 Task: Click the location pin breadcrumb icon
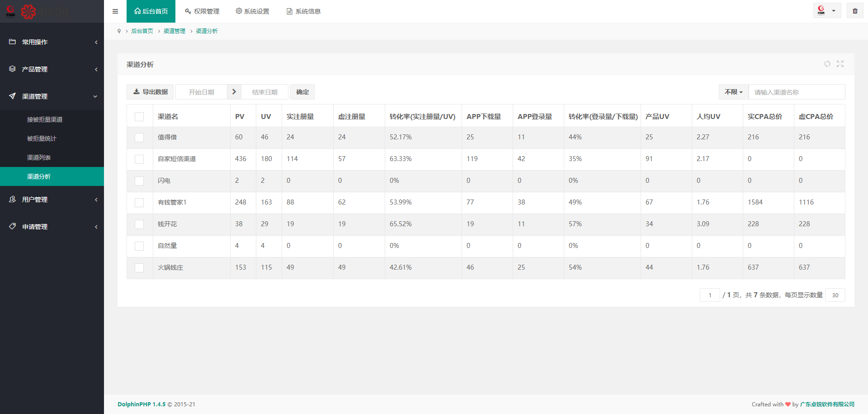pos(119,31)
